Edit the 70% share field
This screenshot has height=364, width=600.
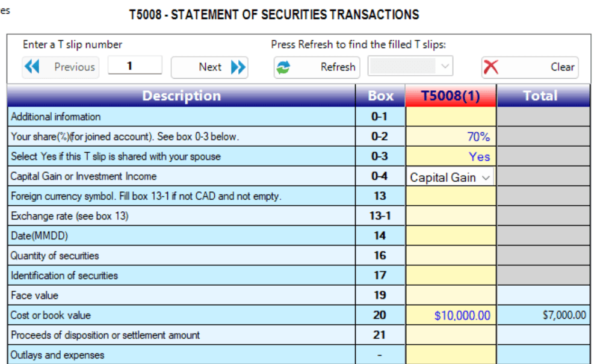click(451, 137)
